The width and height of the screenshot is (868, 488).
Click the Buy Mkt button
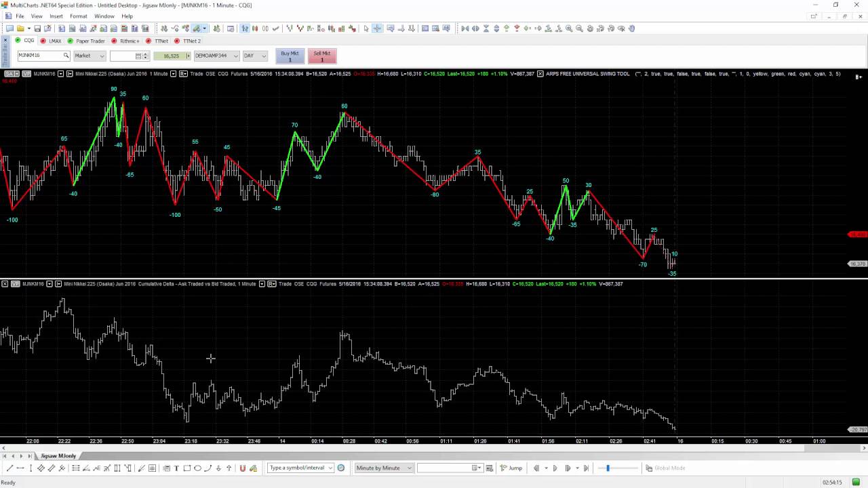(290, 56)
